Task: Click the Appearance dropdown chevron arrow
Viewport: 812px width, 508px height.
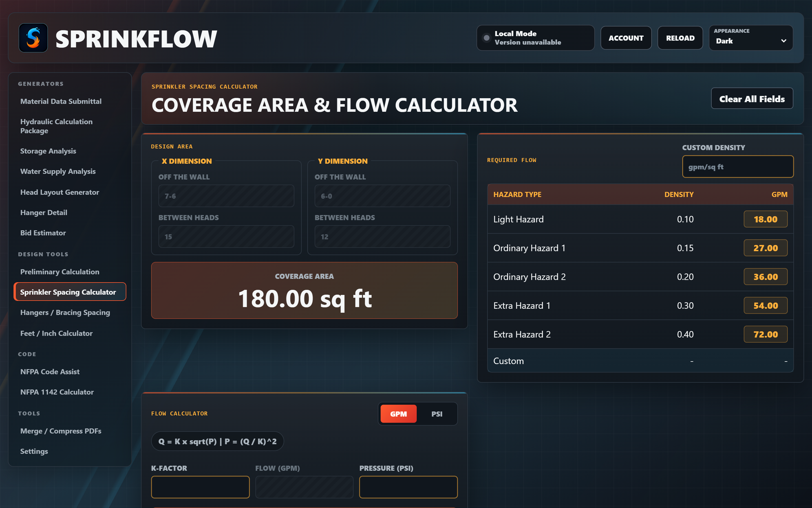Action: (784, 41)
